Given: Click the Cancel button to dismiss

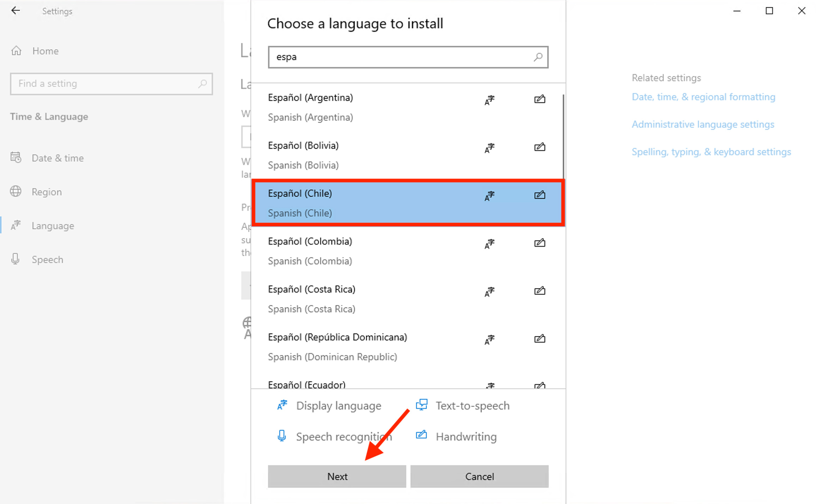Looking at the screenshot, I should click(479, 476).
